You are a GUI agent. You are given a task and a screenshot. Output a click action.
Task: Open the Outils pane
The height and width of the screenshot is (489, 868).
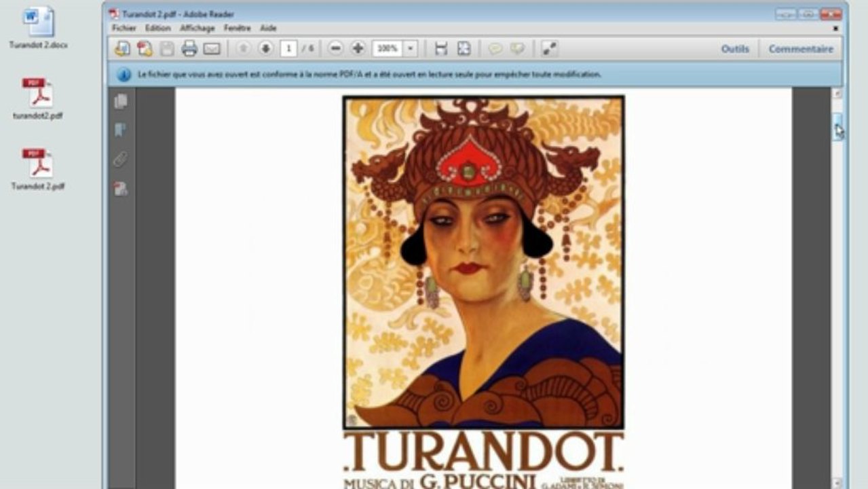735,49
